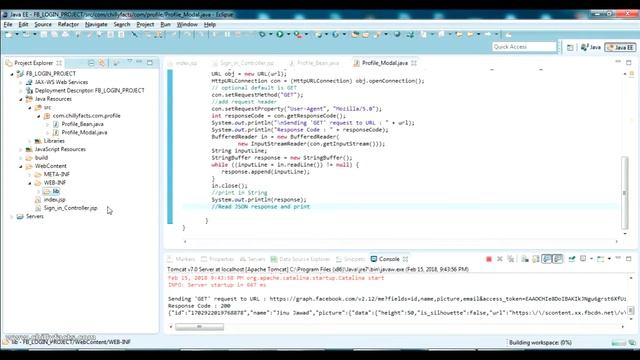Run the project with the green Run icon
This screenshot has width=640, height=360.
pyautogui.click(x=280, y=35)
